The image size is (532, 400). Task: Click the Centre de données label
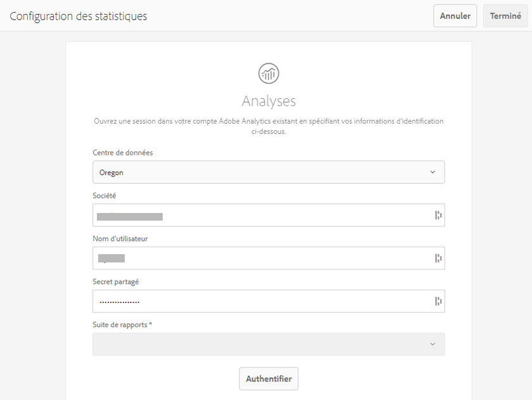pos(123,153)
